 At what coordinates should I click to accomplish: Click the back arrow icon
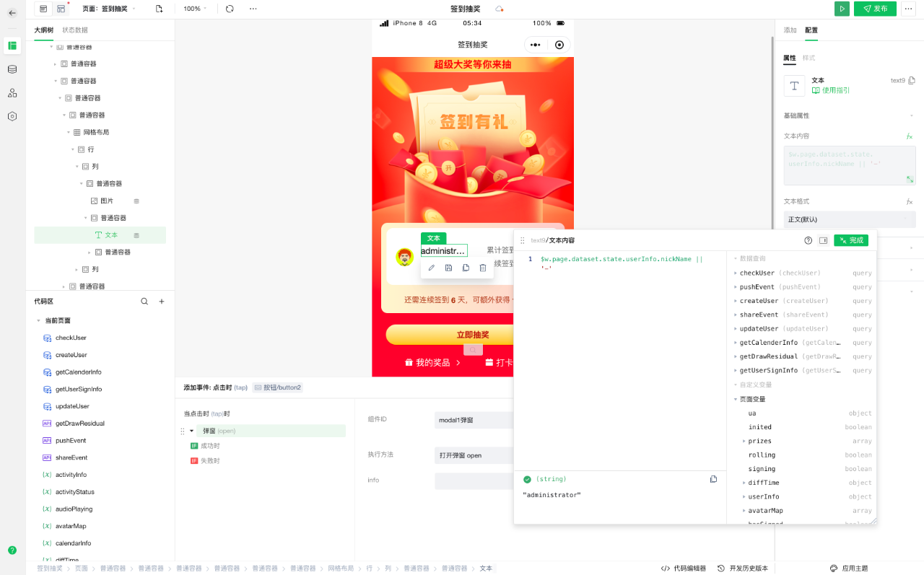point(12,13)
